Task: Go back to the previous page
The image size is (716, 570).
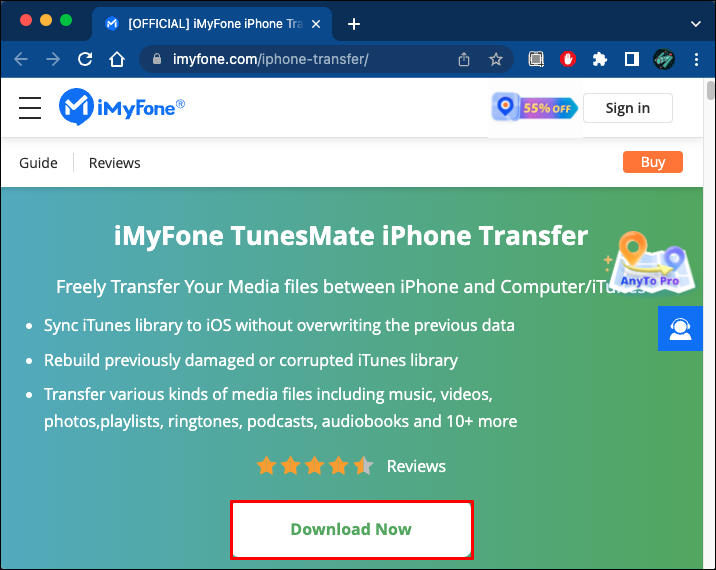Action: 21,59
